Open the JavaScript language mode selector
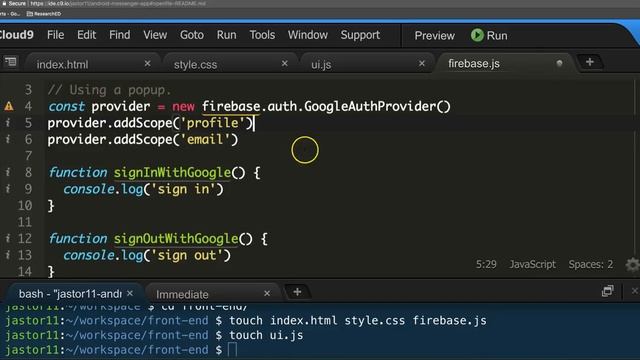This screenshot has height=360, width=640. click(532, 264)
